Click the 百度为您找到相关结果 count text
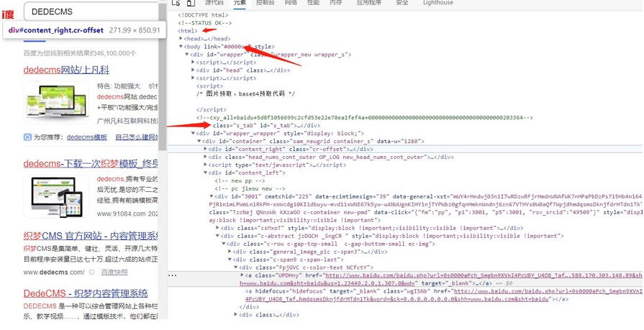This screenshot has width=644, height=330. [x=80, y=53]
